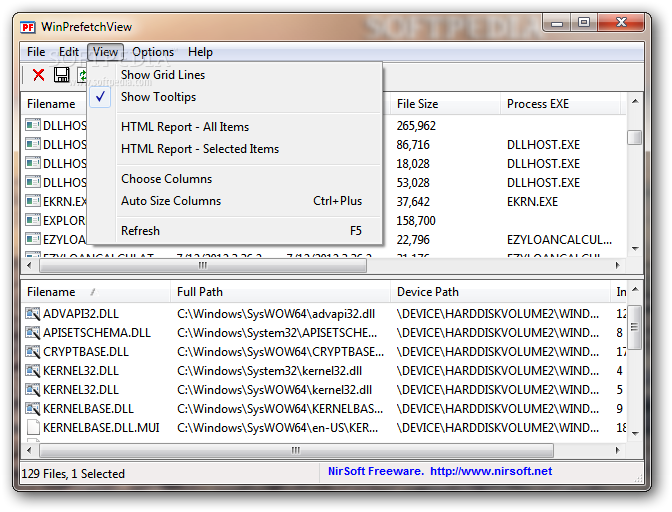Click the 129 Files, 1 Selected status text
Viewport: 672px width, 512px height.
pyautogui.click(x=73, y=474)
